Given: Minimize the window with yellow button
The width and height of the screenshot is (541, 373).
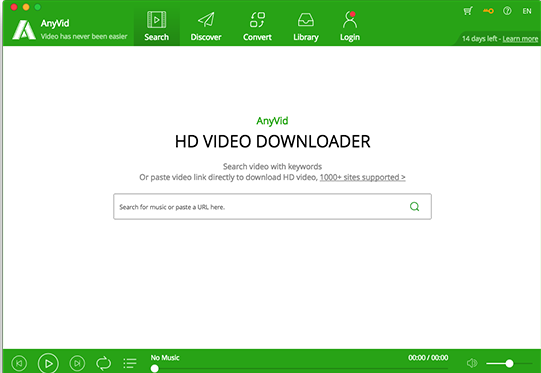Looking at the screenshot, I should pos(26,7).
